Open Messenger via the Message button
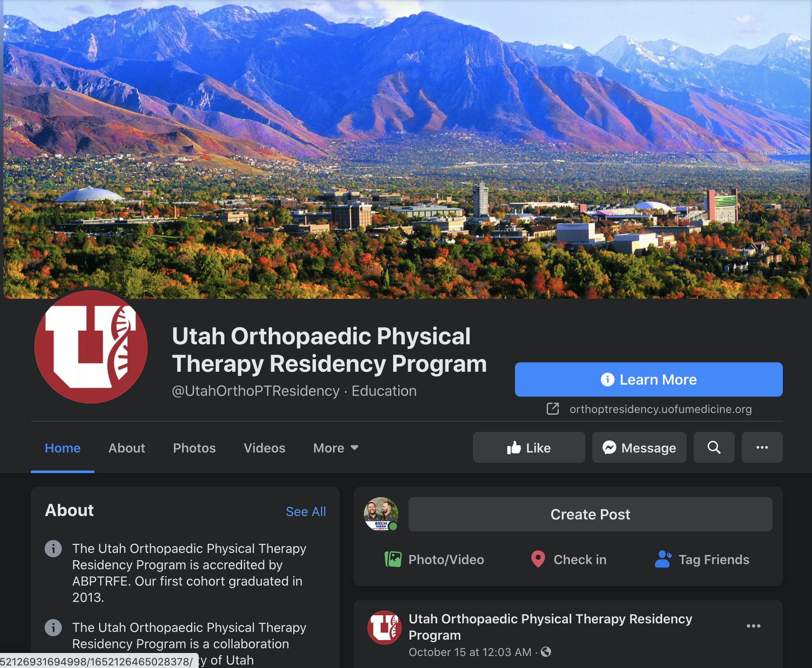 639,447
